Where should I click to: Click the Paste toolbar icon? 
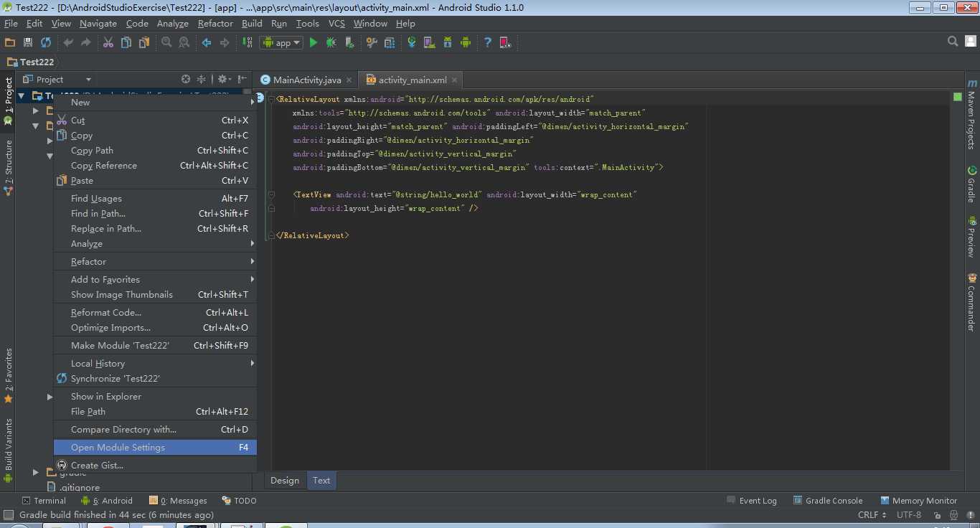(x=144, y=42)
